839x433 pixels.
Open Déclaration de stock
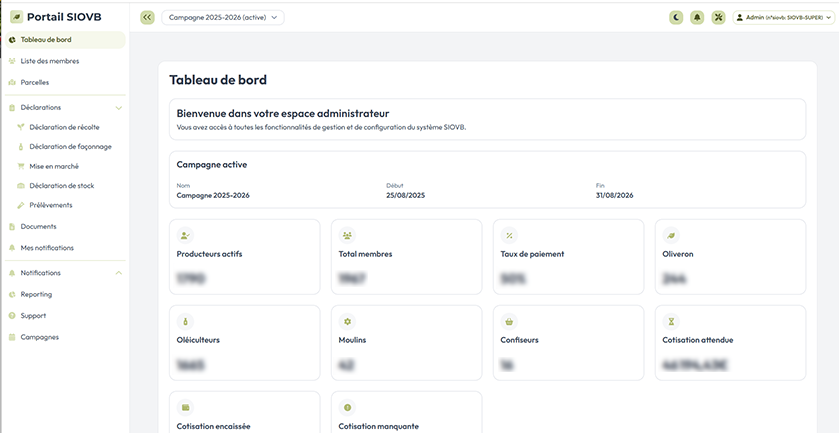click(61, 185)
